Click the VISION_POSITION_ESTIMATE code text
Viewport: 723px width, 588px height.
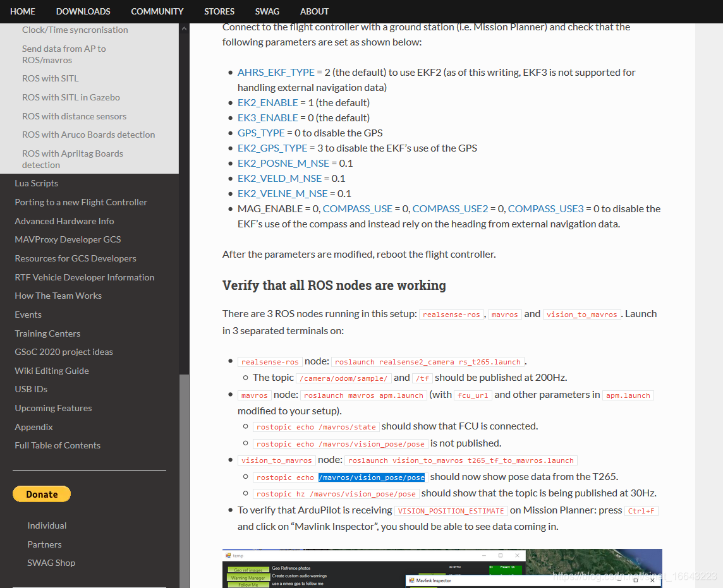[x=451, y=511]
